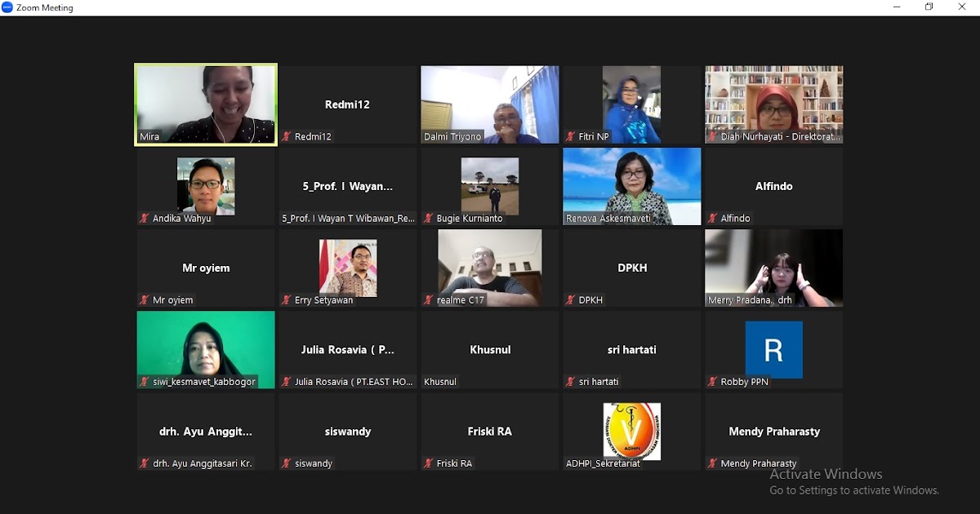The height and width of the screenshot is (514, 980).
Task: Click muted mic icon beside Bugie Kurnianto
Action: point(429,219)
